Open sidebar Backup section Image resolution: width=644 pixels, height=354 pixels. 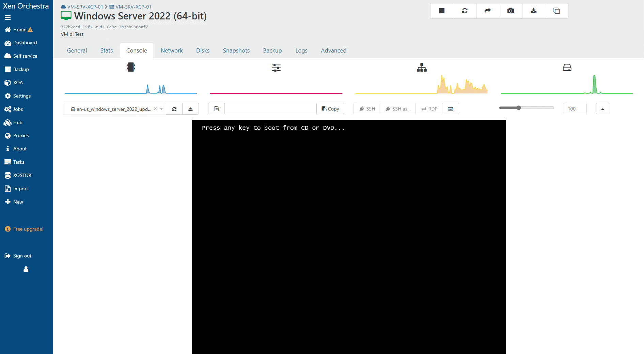coord(17,69)
